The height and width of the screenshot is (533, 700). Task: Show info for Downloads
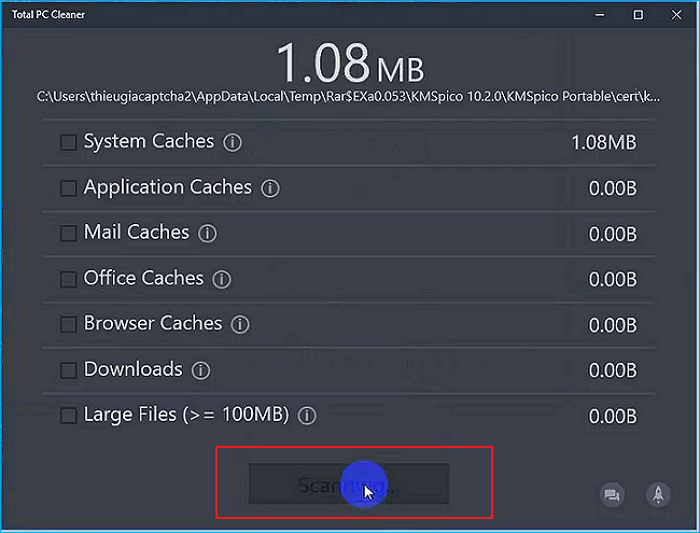(x=200, y=371)
